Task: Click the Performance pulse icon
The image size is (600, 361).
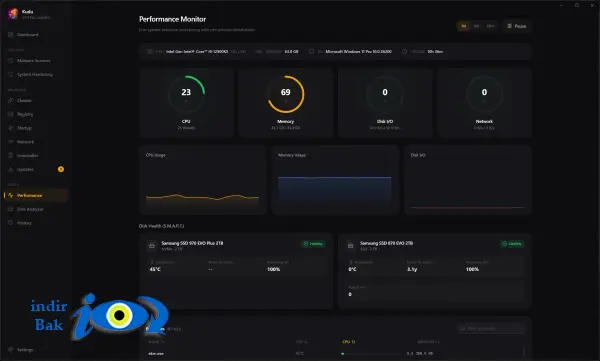Action: click(x=11, y=195)
